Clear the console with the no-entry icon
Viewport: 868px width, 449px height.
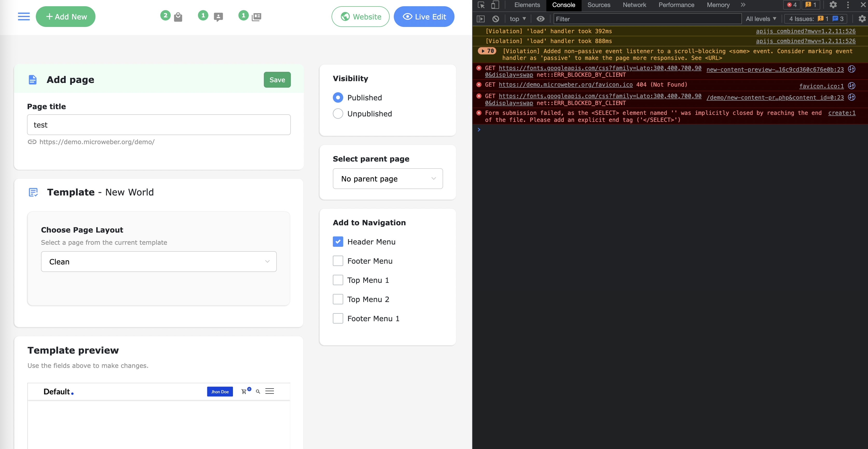(495, 19)
